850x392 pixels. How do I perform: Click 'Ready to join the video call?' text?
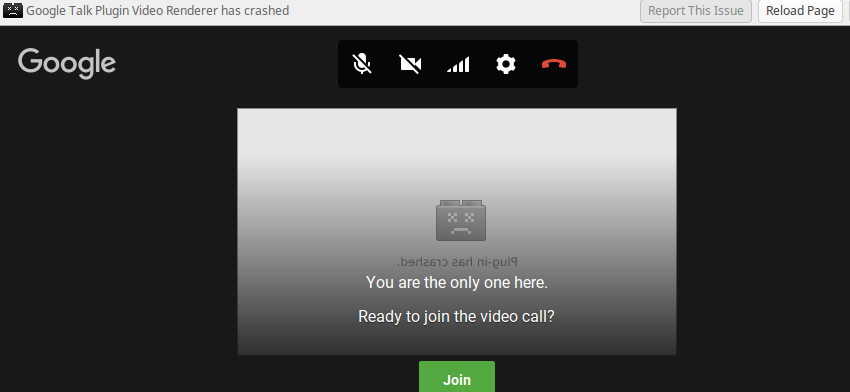coord(456,316)
